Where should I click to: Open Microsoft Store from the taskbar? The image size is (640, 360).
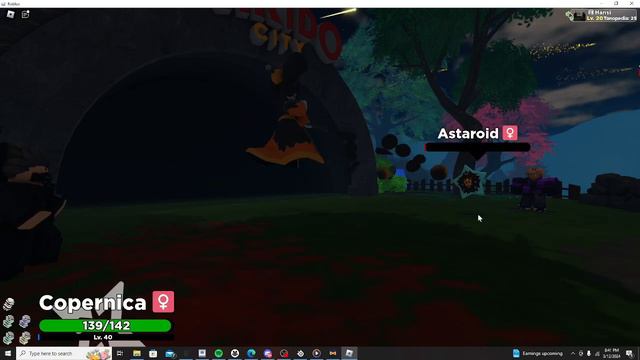click(x=153, y=353)
